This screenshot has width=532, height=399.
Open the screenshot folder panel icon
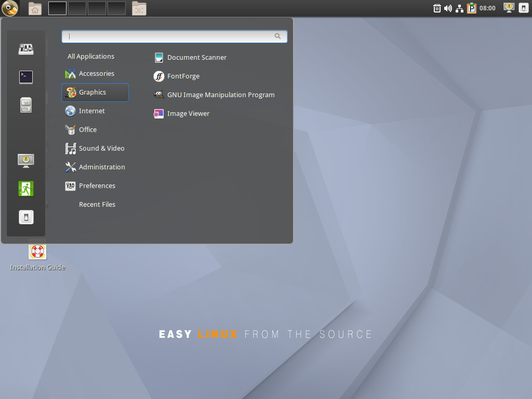tap(139, 8)
